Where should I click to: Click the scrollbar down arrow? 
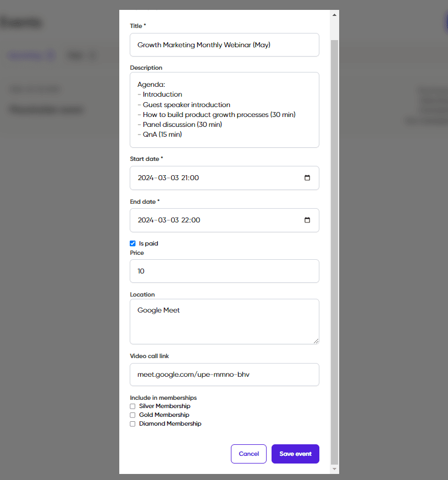pyautogui.click(x=334, y=468)
